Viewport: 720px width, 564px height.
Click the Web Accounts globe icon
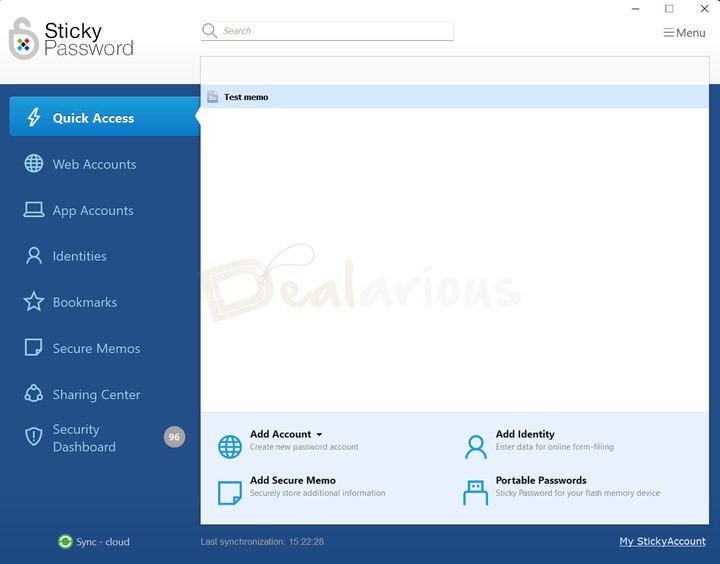[34, 164]
